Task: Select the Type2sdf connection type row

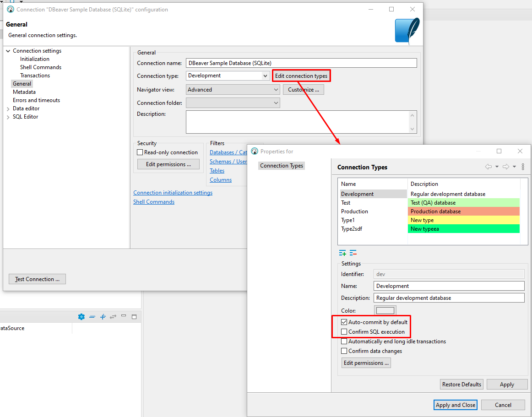Action: pos(430,229)
